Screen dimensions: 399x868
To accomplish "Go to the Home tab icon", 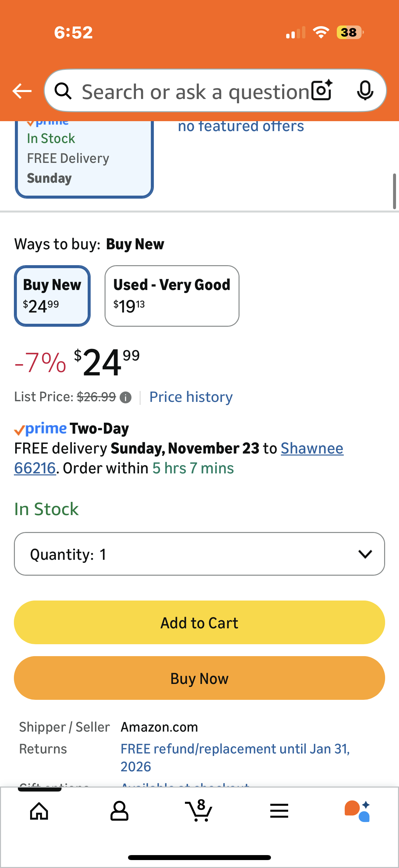I will [39, 811].
